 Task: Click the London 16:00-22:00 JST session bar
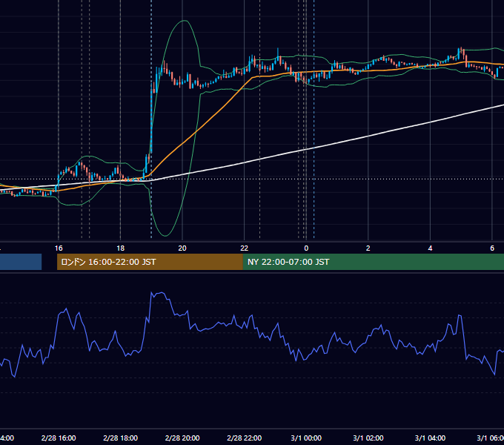150,262
